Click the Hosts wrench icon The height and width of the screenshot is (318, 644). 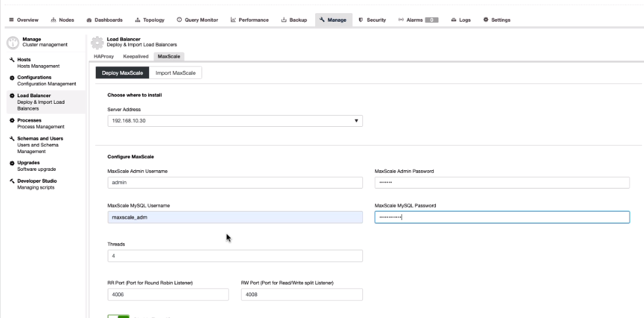[x=12, y=60]
